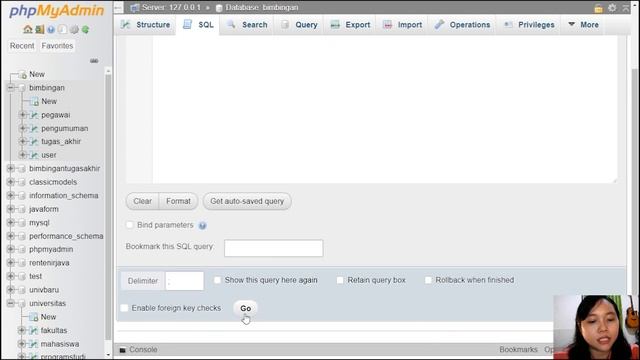Open the Query tab
This screenshot has width=640, height=360.
pos(299,25)
